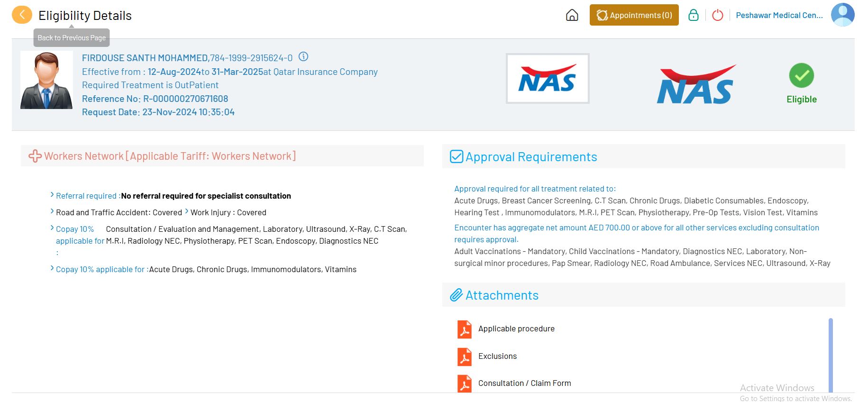This screenshot has height=402, width=868.
Task: Click the info icon beside the member ID
Action: 303,57
